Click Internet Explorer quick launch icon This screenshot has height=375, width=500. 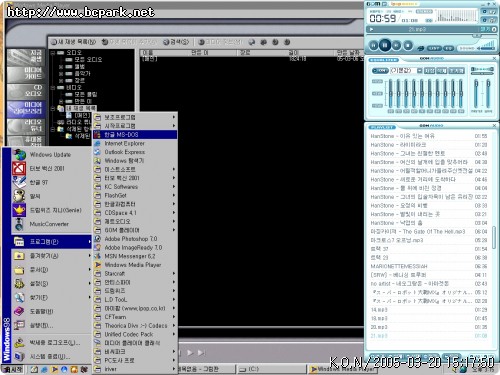click(44, 369)
